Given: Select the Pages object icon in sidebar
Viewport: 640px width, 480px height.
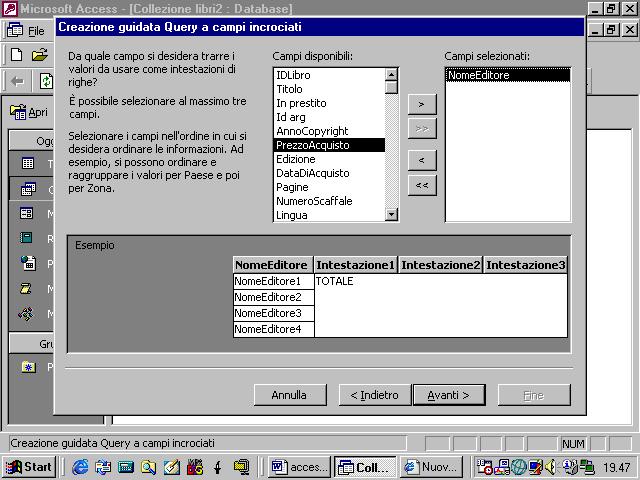Looking at the screenshot, I should click(28, 263).
